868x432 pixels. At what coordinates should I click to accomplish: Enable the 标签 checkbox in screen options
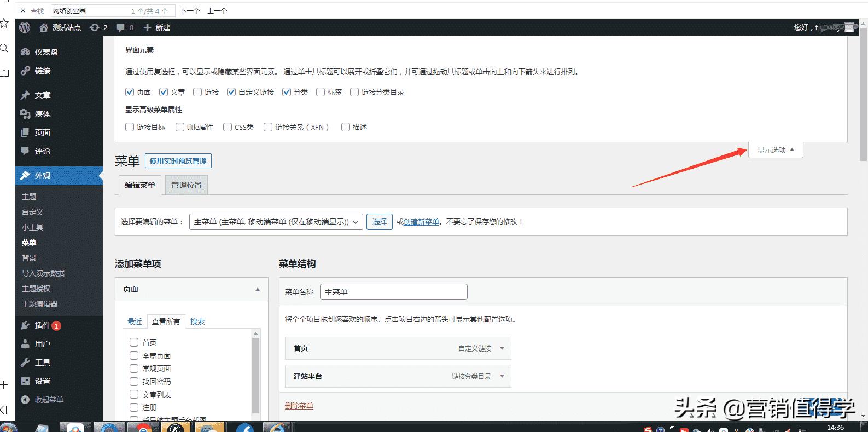(321, 92)
